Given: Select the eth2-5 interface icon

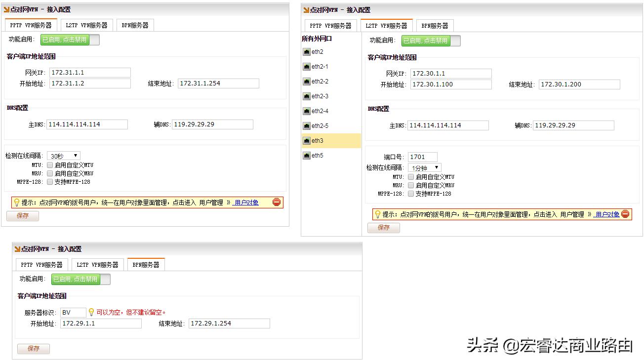Looking at the screenshot, I should [307, 125].
